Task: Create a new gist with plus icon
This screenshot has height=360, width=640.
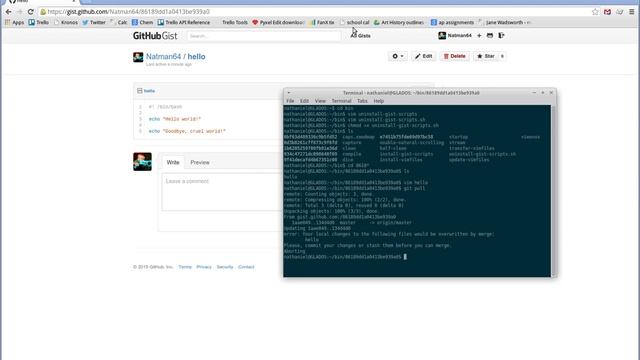Action: tap(479, 36)
